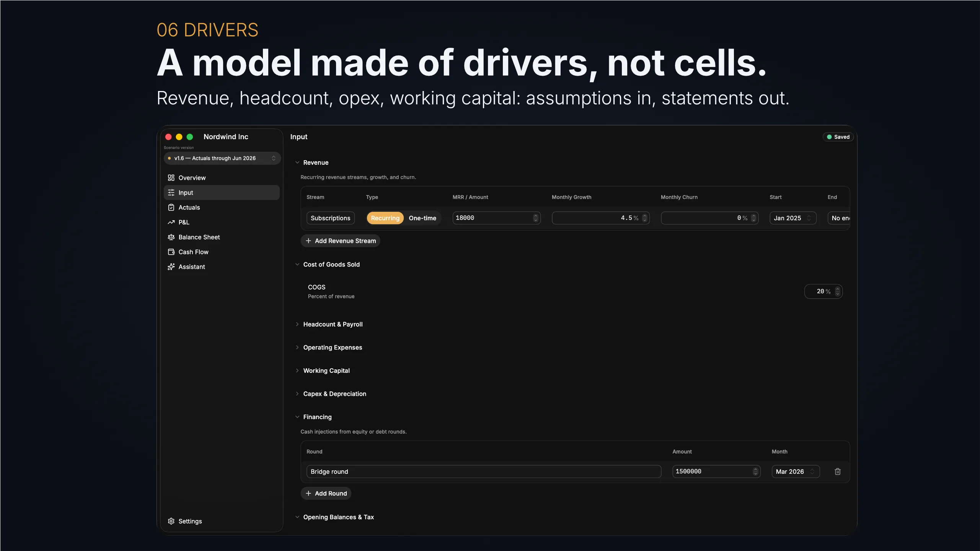Collapse Opening Balances & Tax section
The height and width of the screenshot is (551, 980).
tap(297, 517)
